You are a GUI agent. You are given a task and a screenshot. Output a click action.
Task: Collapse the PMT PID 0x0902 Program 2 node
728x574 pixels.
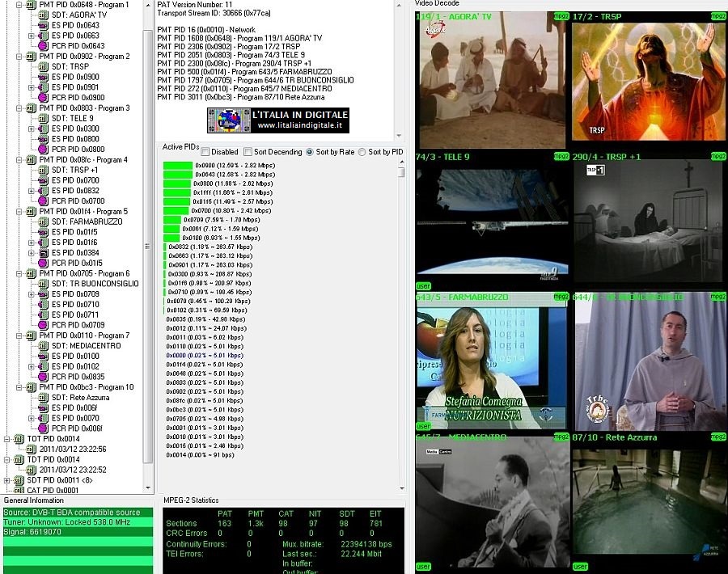19,57
